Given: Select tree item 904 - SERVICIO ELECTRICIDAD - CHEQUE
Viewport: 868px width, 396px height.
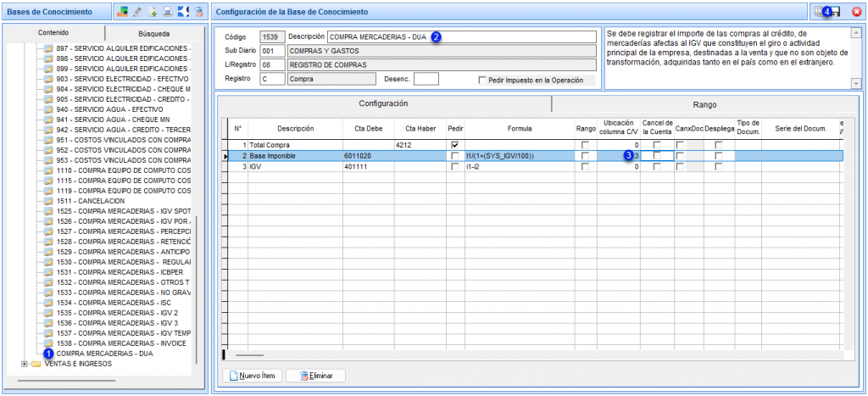Looking at the screenshot, I should (x=124, y=89).
